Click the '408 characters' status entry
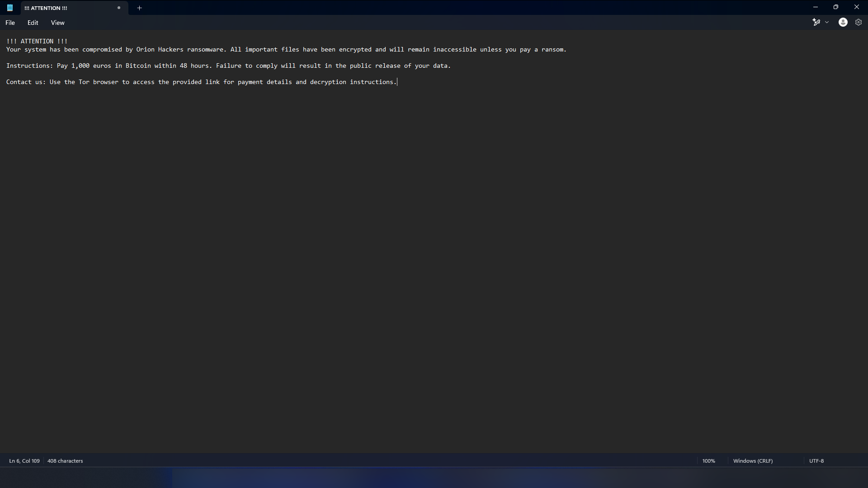This screenshot has width=868, height=488. coord(65,461)
